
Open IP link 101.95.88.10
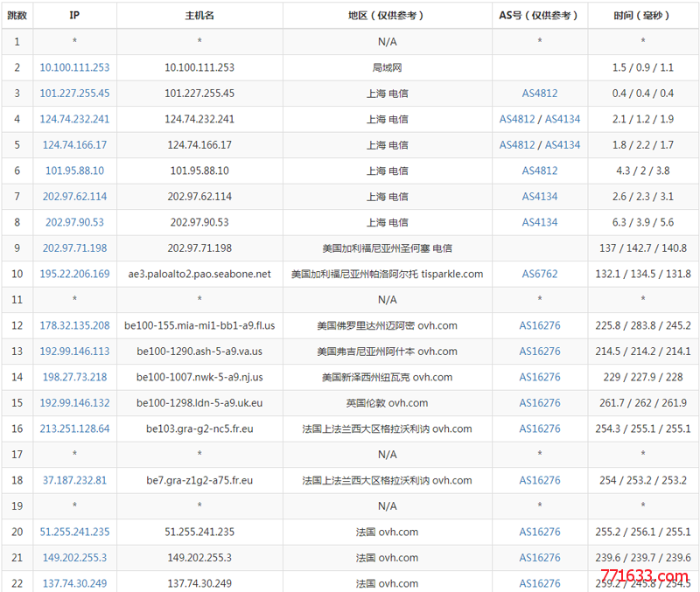[74, 171]
